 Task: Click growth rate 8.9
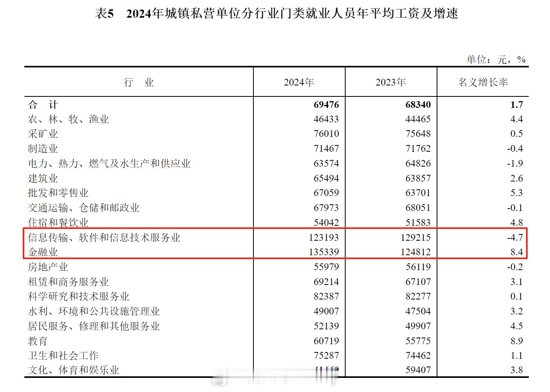517,341
